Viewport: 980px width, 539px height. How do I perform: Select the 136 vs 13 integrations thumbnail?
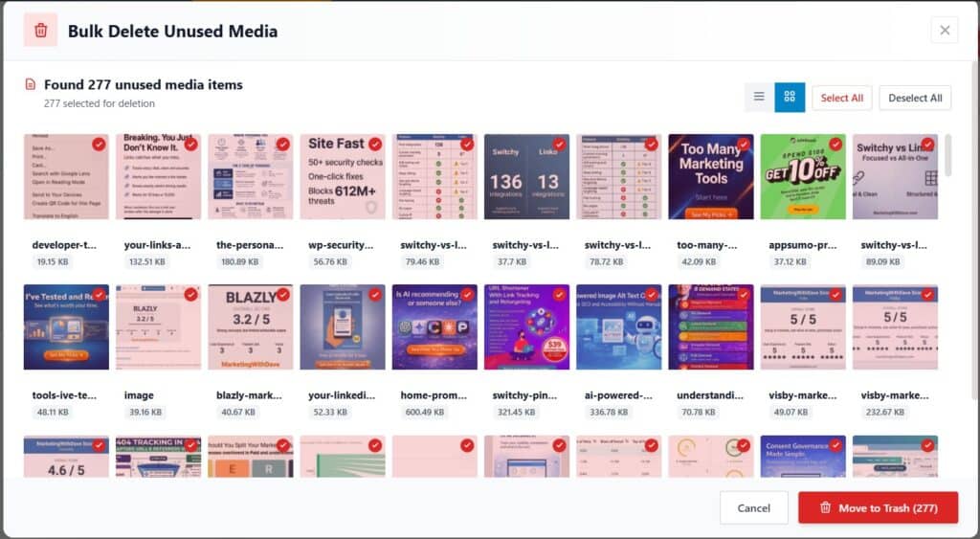(527, 176)
